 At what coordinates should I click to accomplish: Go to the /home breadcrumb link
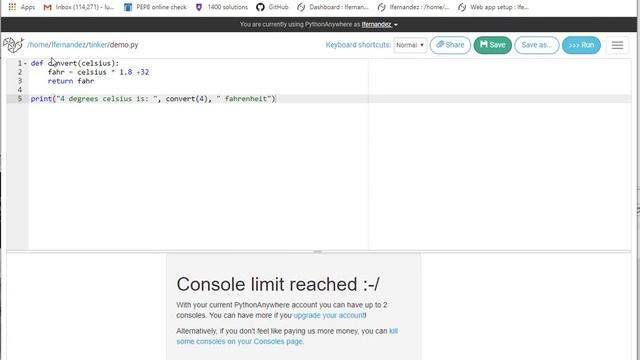tap(38, 45)
